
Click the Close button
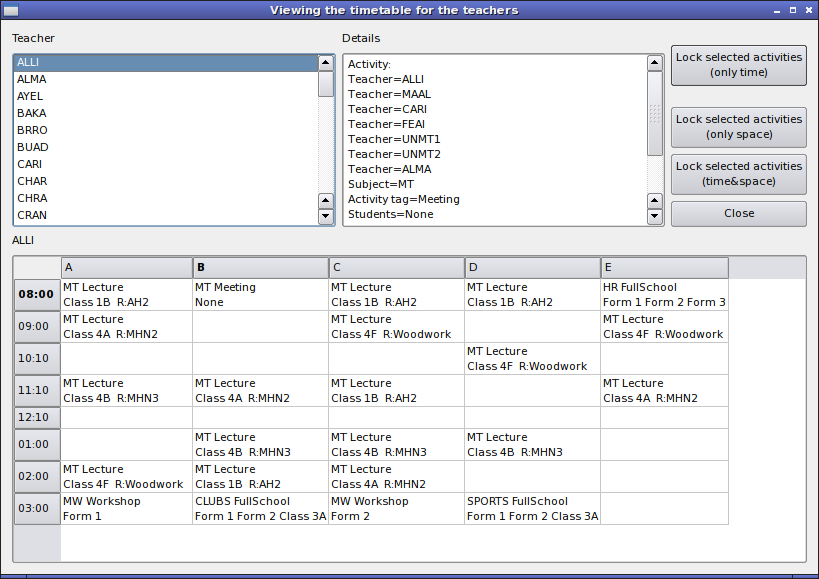tap(738, 214)
